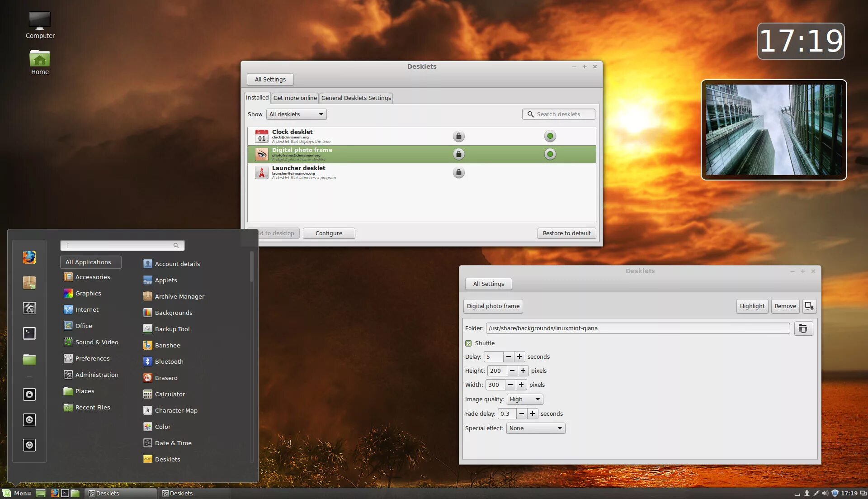Toggle Digital photo frame green indicator
The height and width of the screenshot is (499, 868).
[550, 154]
